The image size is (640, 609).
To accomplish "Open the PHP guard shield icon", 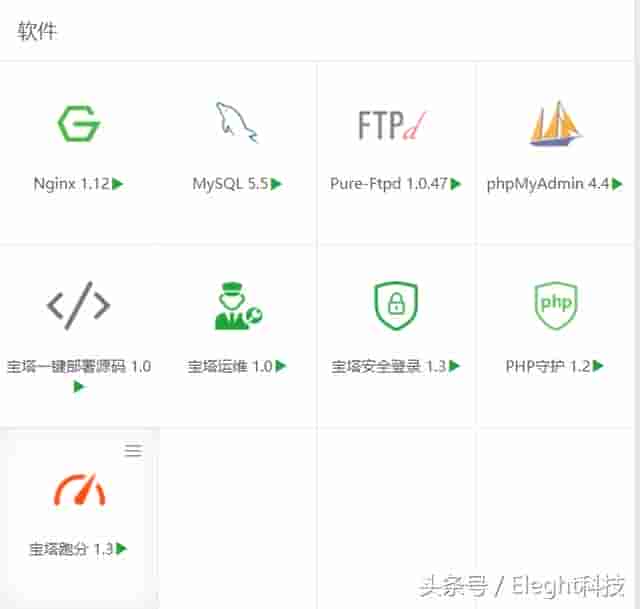I will (x=556, y=305).
